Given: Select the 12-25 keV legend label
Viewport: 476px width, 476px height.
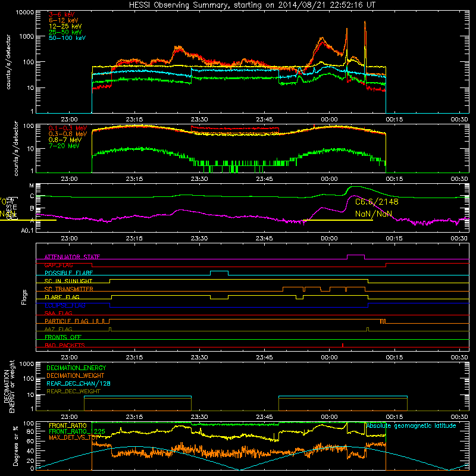Looking at the screenshot, I should (65, 26).
